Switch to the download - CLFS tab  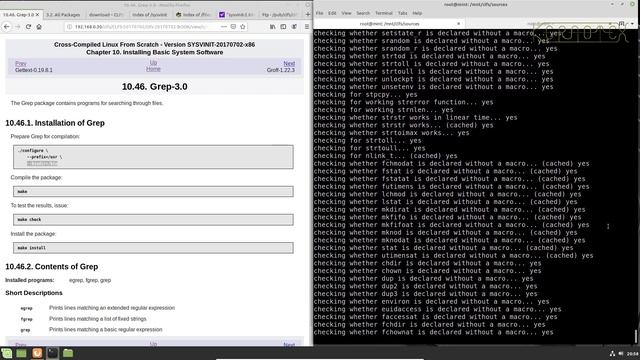[x=106, y=15]
